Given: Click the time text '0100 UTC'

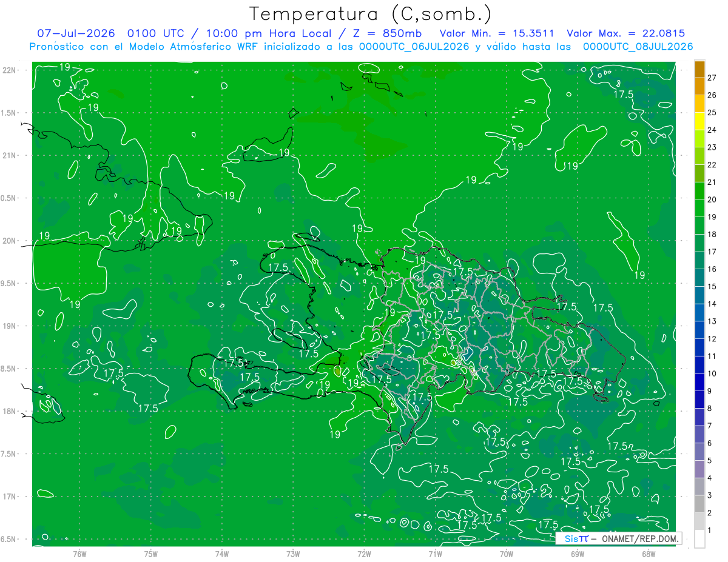Looking at the screenshot, I should 155,33.
